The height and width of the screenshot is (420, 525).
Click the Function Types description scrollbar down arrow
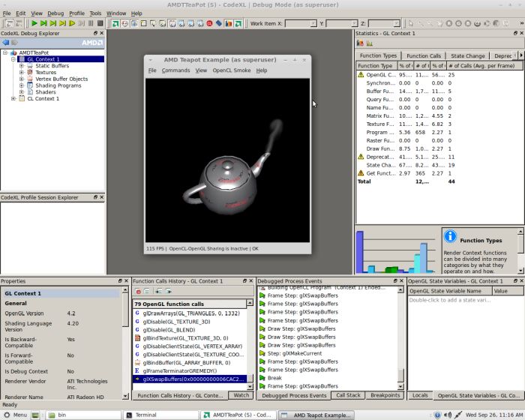click(x=520, y=271)
